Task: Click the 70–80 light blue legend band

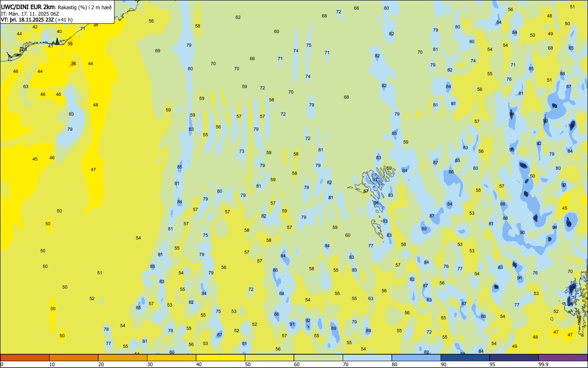Action: click(x=367, y=357)
